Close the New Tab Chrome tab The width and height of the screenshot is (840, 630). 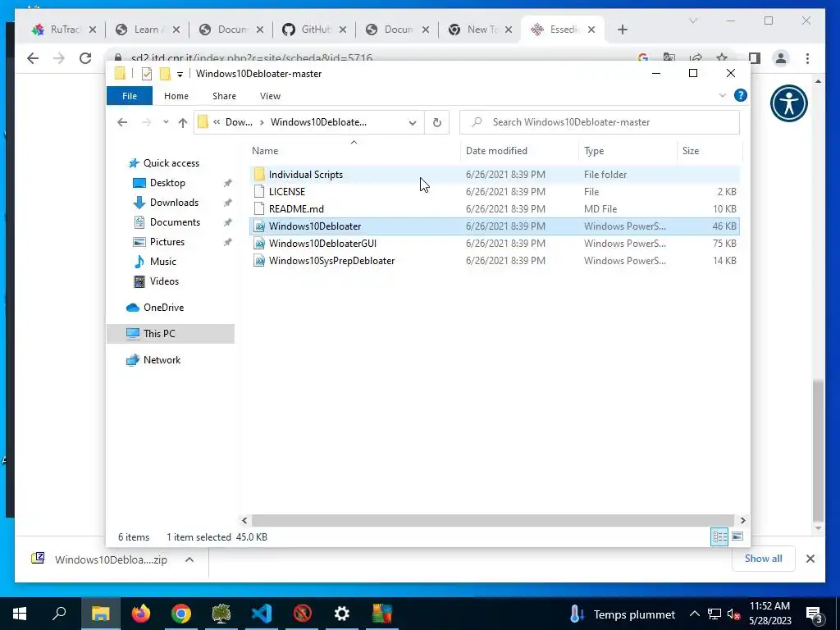click(x=509, y=30)
